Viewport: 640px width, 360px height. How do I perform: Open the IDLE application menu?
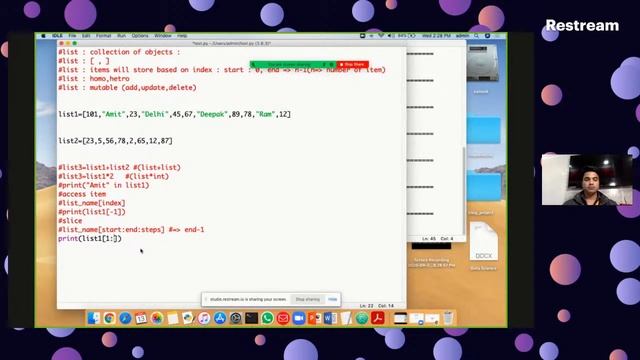coord(57,36)
